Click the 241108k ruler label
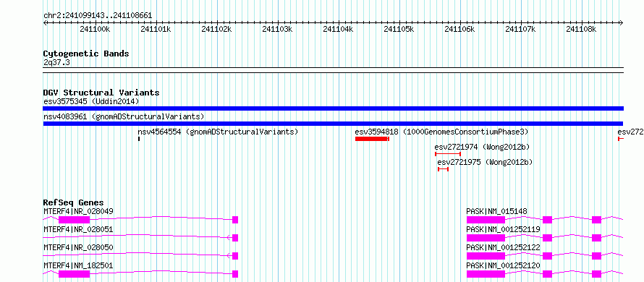Image resolution: width=644 pixels, height=282 pixels. 581,29
